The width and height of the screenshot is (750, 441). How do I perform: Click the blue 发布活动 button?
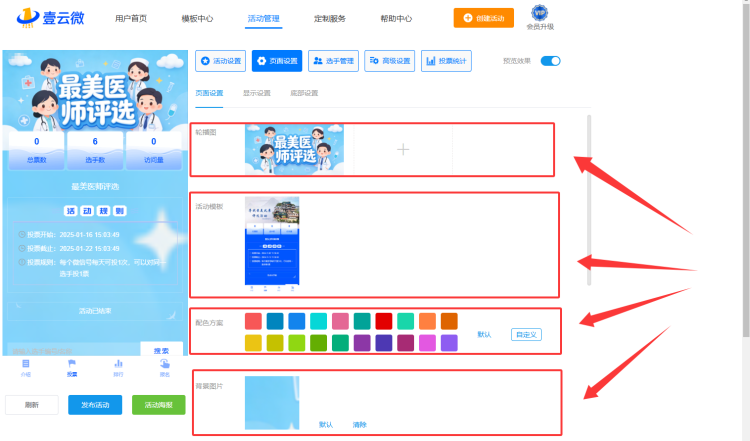point(95,405)
